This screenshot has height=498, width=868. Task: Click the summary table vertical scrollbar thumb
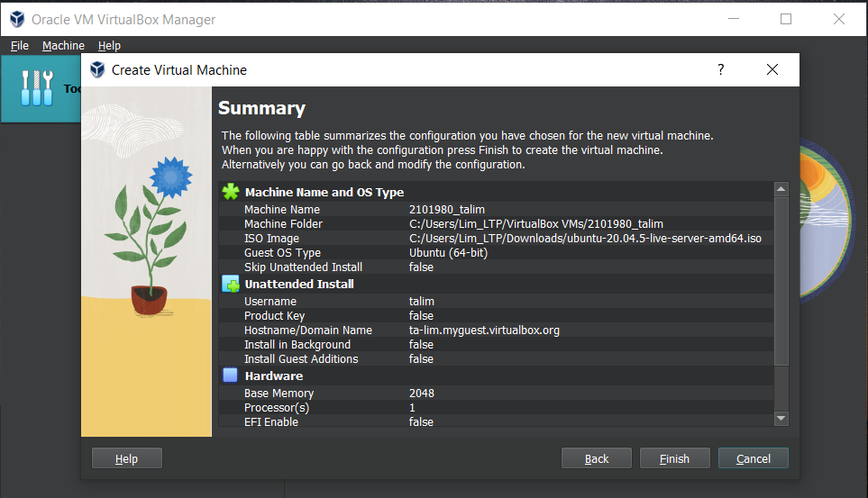781,281
